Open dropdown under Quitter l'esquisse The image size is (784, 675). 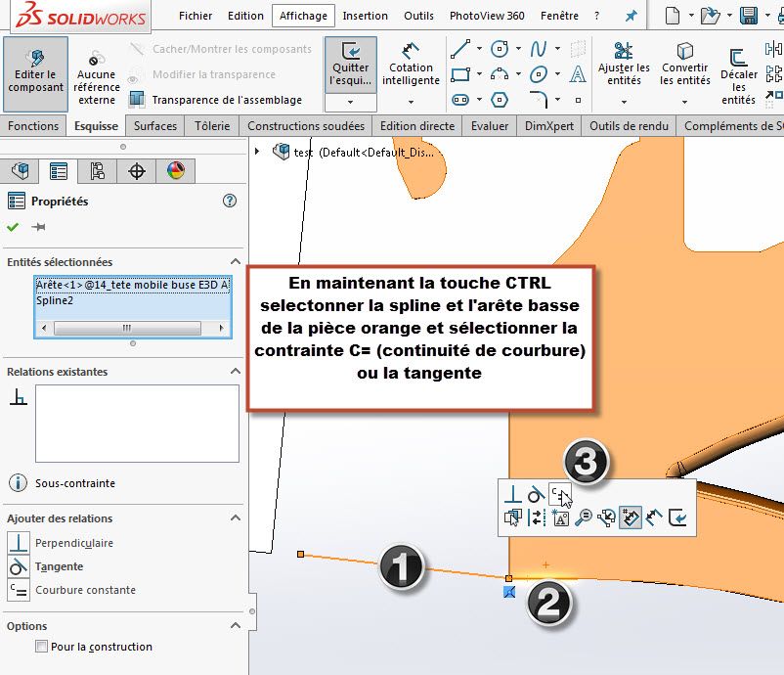350,102
